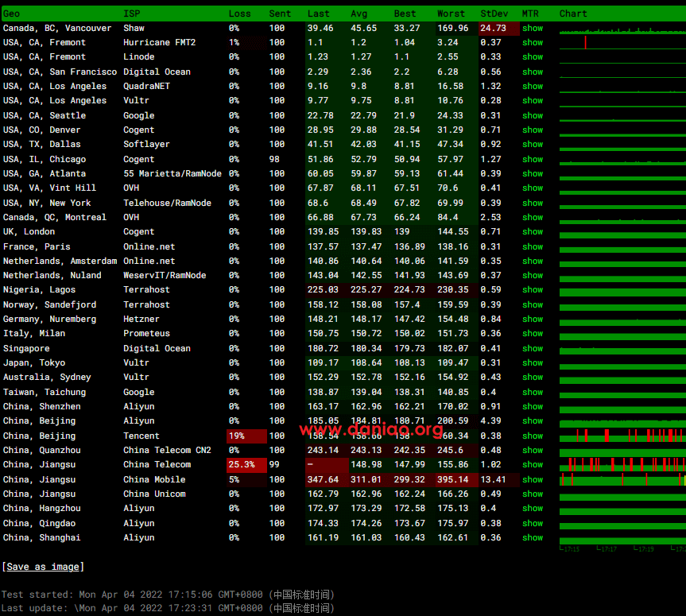Image resolution: width=686 pixels, height=616 pixels.
Task: Open show link for Digital Ocean San Francisco
Action: [x=533, y=72]
